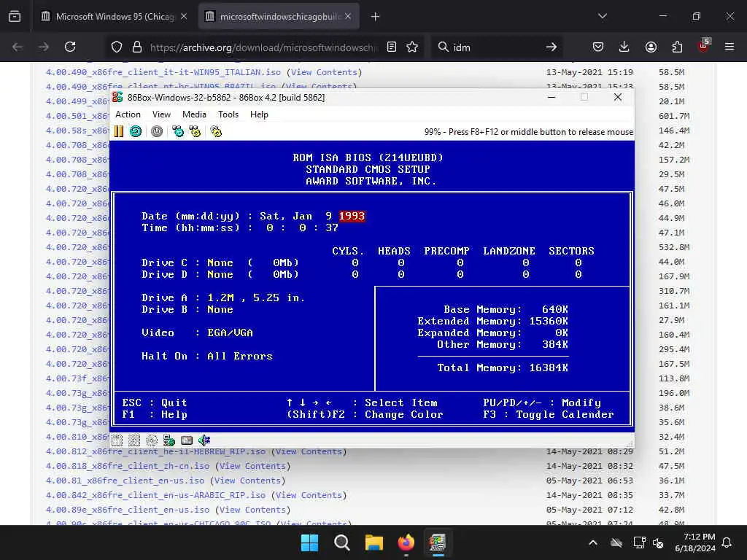Open the 86Box Tools menu
747x560 pixels.
[x=228, y=114]
